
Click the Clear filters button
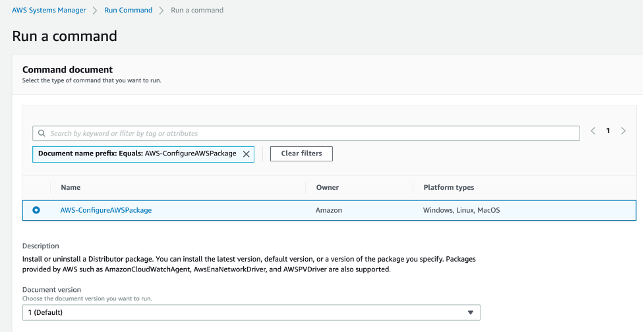click(x=301, y=153)
